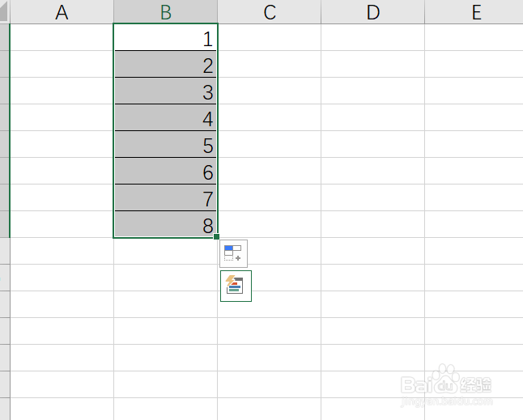Viewport: 523px width, 420px height.
Task: Click cell containing value 6
Action: [165, 172]
